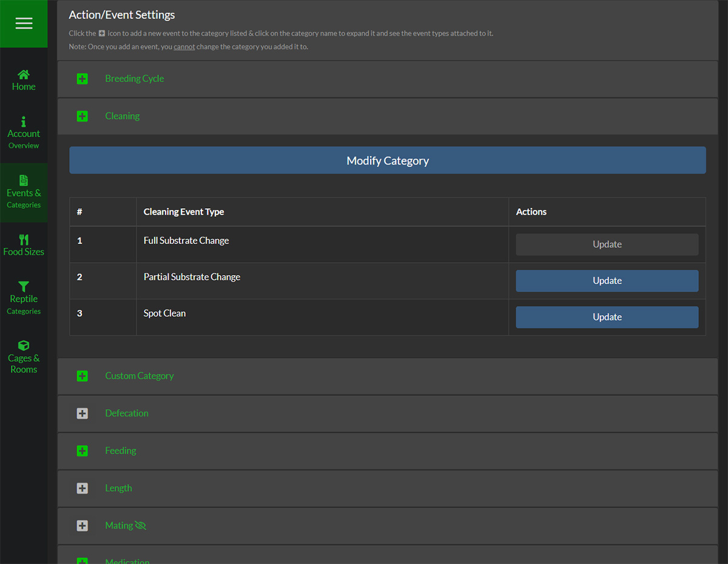The height and width of the screenshot is (564, 728).
Task: Collapse the Cleaning category
Action: [122, 116]
